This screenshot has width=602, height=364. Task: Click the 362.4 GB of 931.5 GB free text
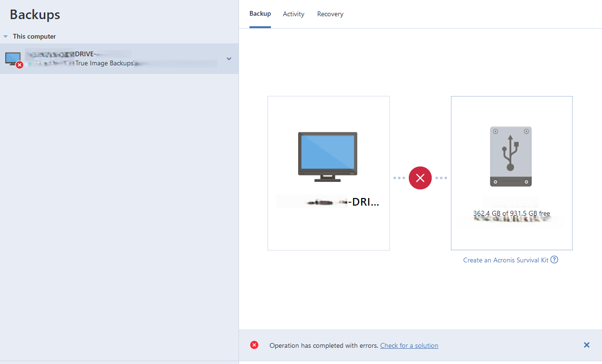511,214
